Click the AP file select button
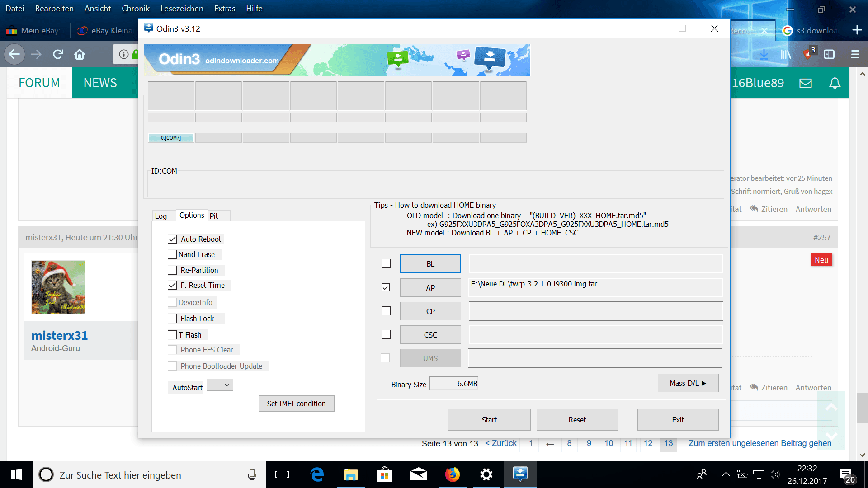The image size is (868, 488). click(x=430, y=288)
